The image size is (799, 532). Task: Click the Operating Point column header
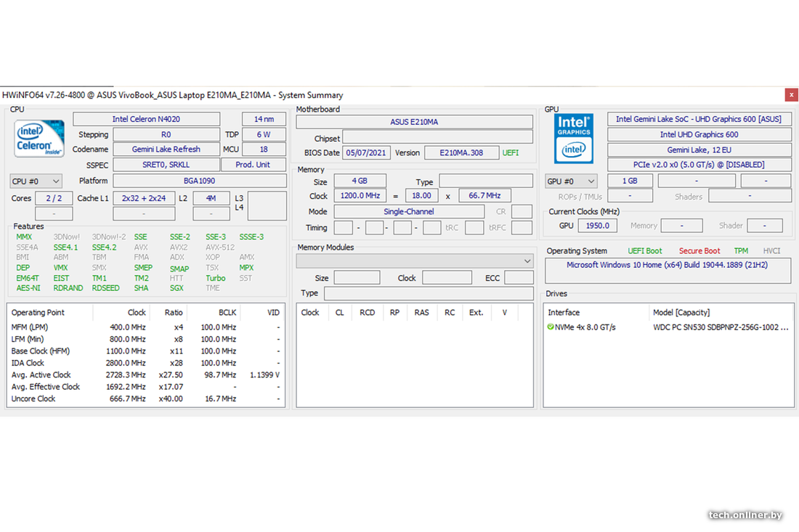tap(38, 313)
